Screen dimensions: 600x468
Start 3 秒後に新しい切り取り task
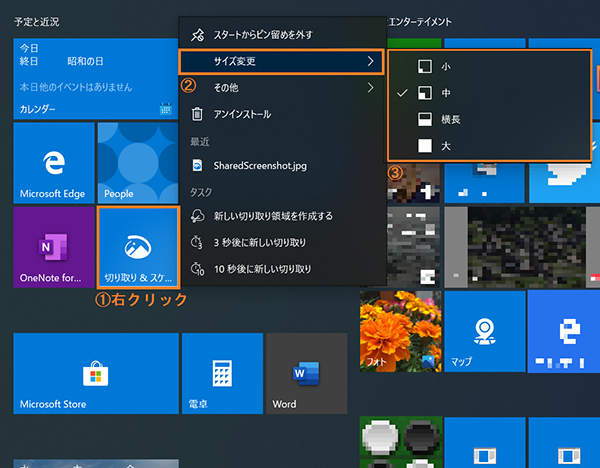click(x=281, y=242)
